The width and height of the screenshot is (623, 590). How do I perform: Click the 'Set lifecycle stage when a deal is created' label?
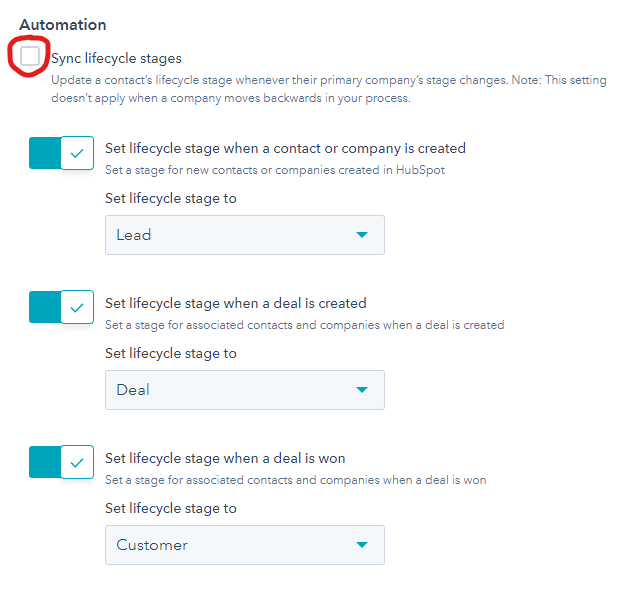(236, 303)
